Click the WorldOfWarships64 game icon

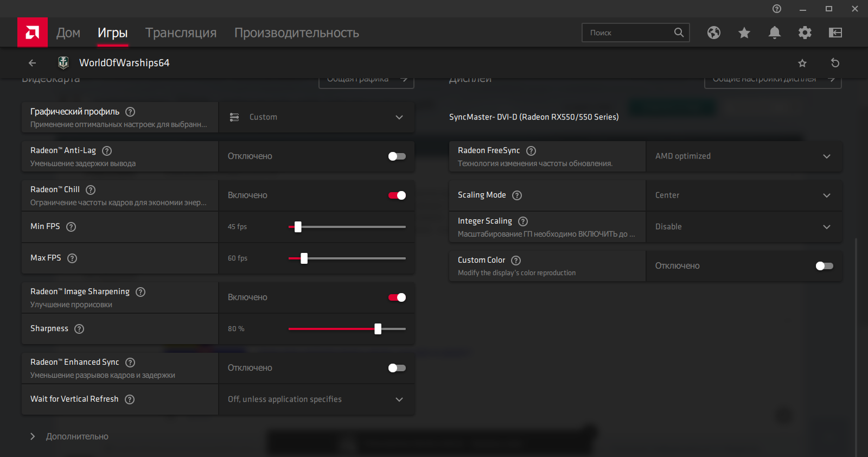(63, 63)
